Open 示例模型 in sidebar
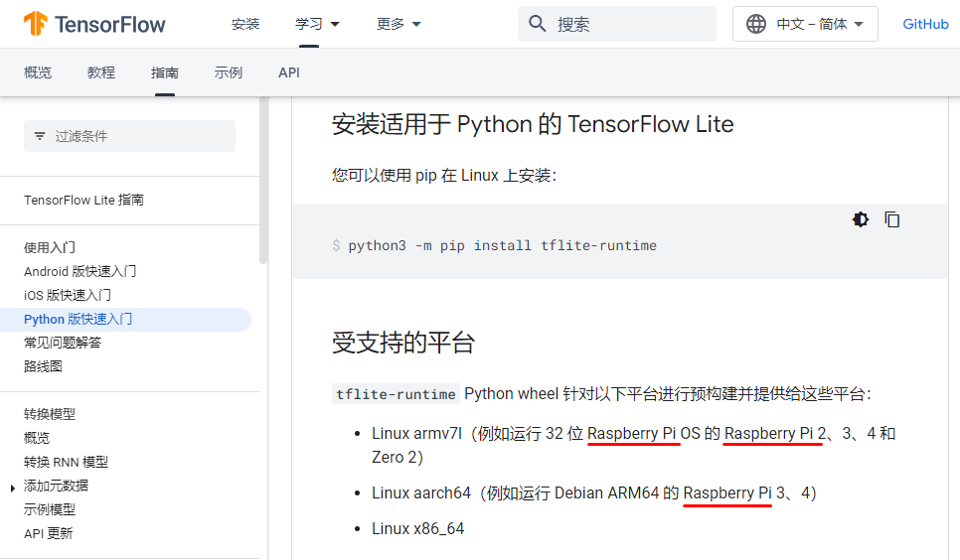Viewport: 960px width, 560px height. (50, 509)
